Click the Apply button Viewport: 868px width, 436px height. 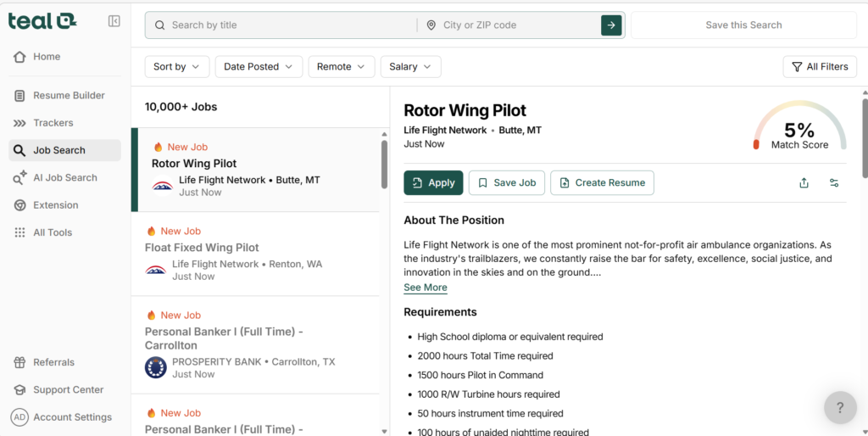(433, 182)
